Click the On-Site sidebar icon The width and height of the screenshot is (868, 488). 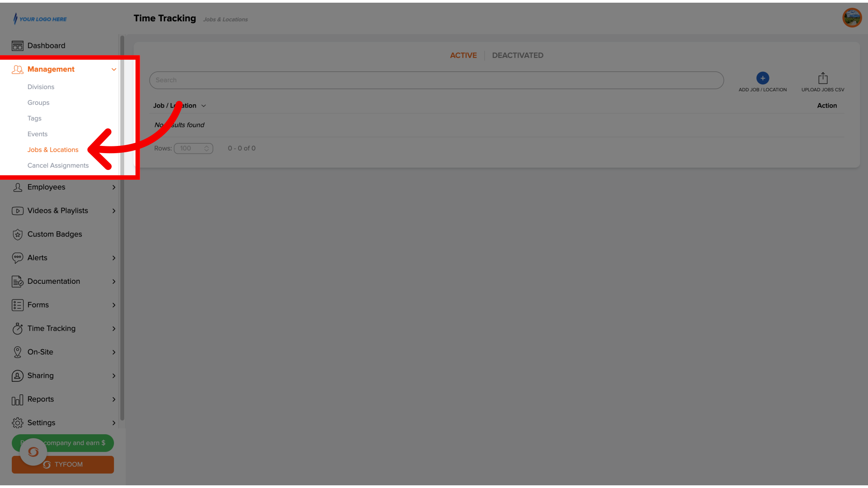17,352
